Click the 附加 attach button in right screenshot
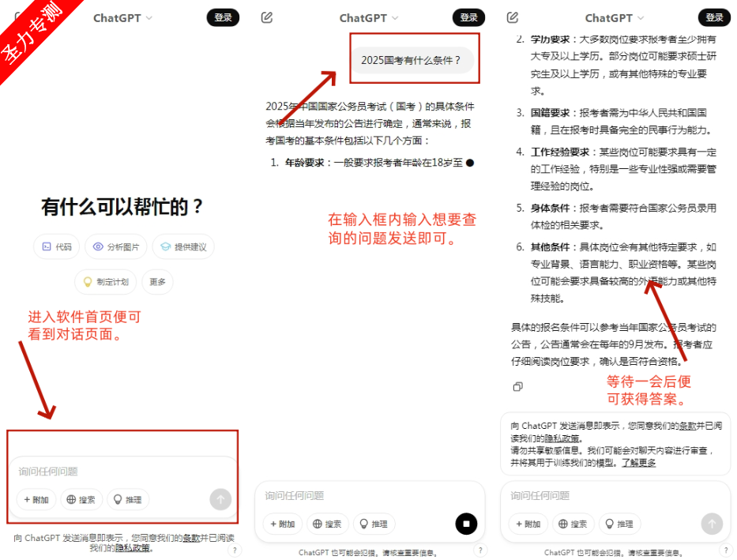Image resolution: width=737 pixels, height=560 pixels. click(528, 524)
